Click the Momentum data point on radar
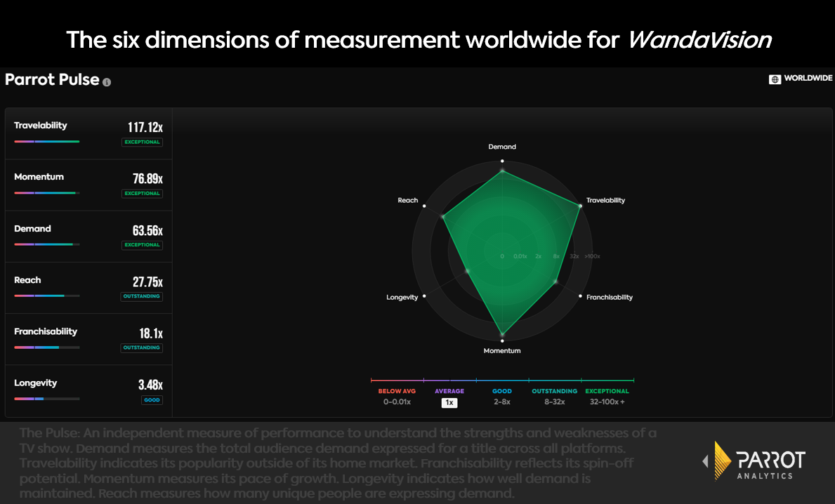Image resolution: width=835 pixels, height=504 pixels. pos(502,336)
